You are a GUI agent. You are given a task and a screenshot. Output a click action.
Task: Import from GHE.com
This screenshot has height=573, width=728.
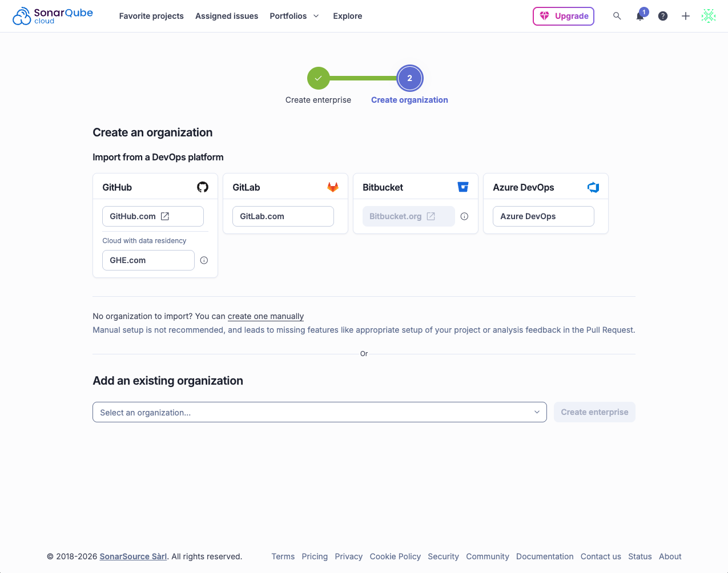point(148,260)
